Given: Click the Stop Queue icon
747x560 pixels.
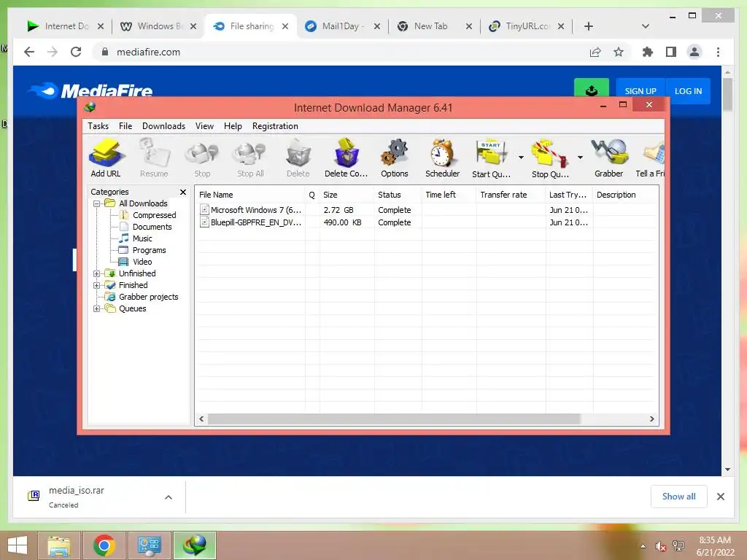Looking at the screenshot, I should coord(550,158).
